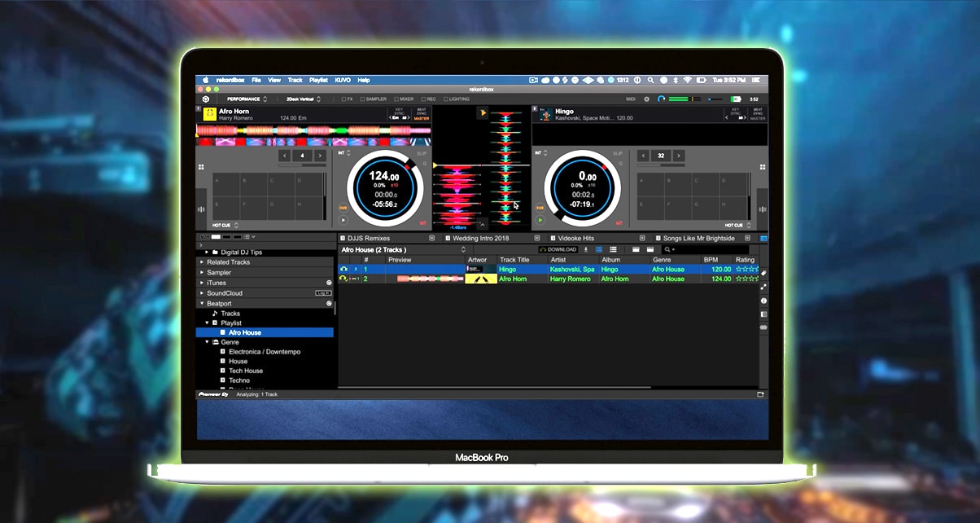
Task: Click the music note Tracks item under Beatport
Action: pos(230,313)
